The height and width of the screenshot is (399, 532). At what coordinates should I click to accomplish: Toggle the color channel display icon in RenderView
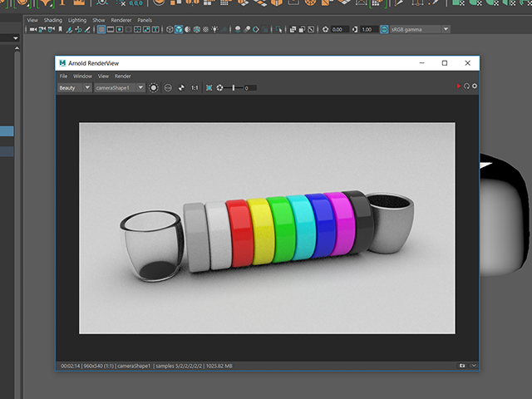pos(181,88)
